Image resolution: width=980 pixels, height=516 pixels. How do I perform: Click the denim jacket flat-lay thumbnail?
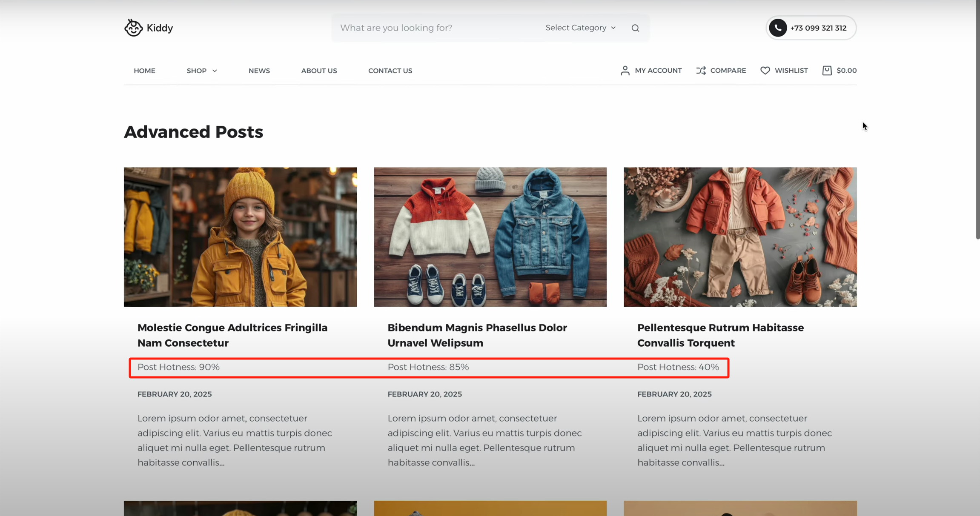pos(490,237)
